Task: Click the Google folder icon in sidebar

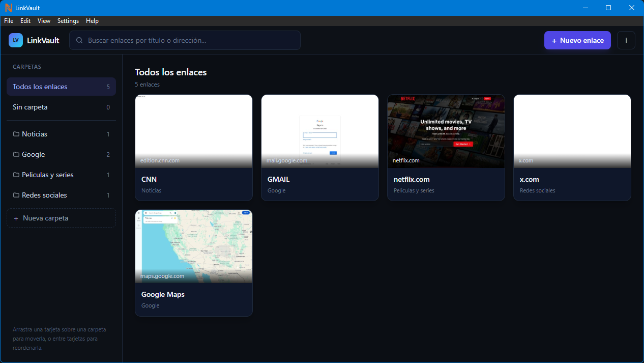Action: point(16,154)
